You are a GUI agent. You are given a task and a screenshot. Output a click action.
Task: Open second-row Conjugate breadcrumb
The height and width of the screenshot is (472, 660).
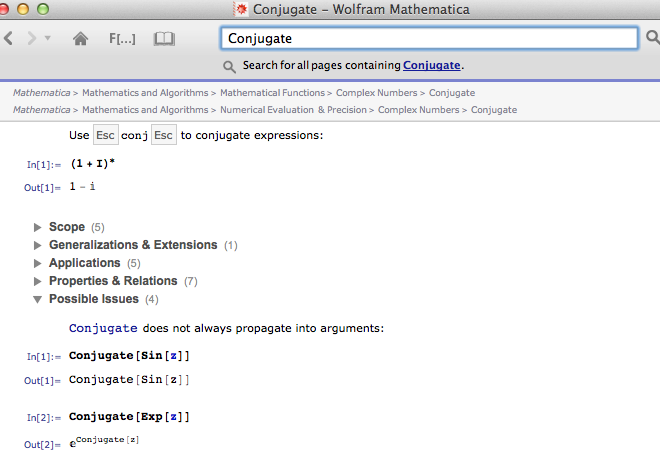point(494,110)
